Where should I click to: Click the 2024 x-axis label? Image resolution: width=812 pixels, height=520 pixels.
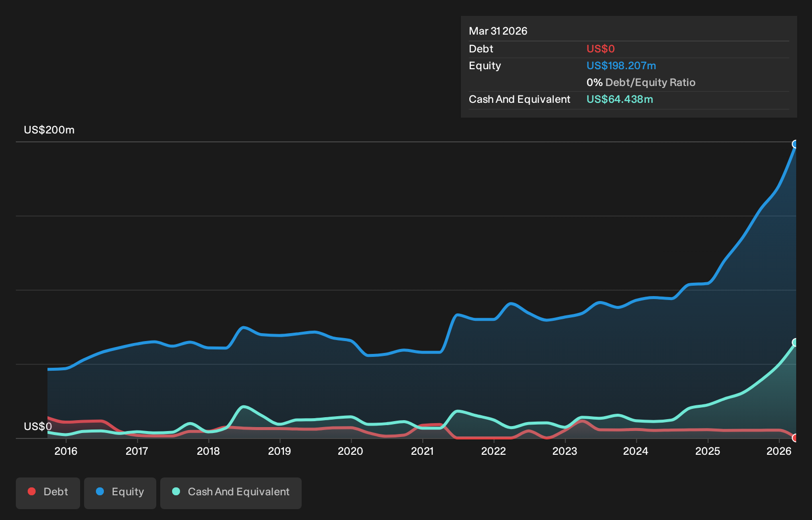[x=635, y=451]
